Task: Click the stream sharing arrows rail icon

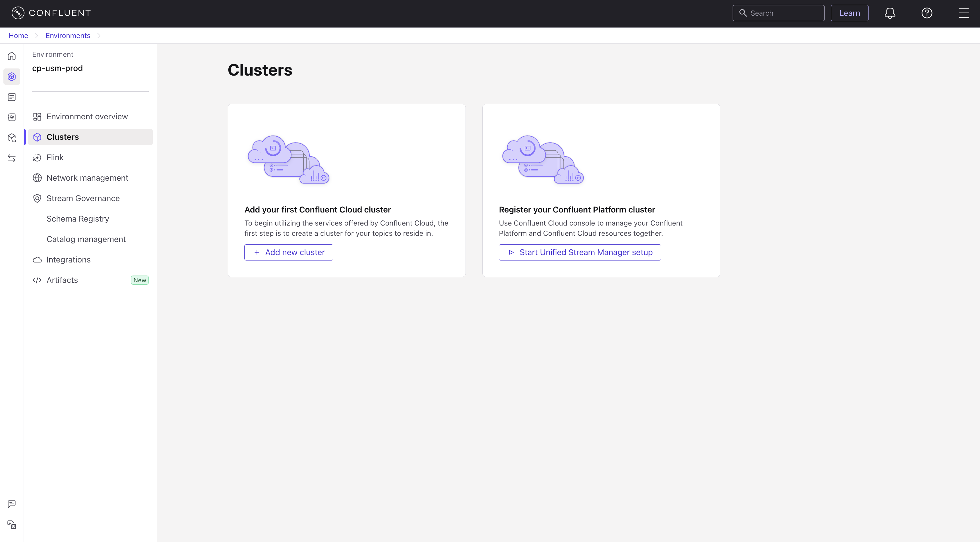Action: pyautogui.click(x=12, y=158)
